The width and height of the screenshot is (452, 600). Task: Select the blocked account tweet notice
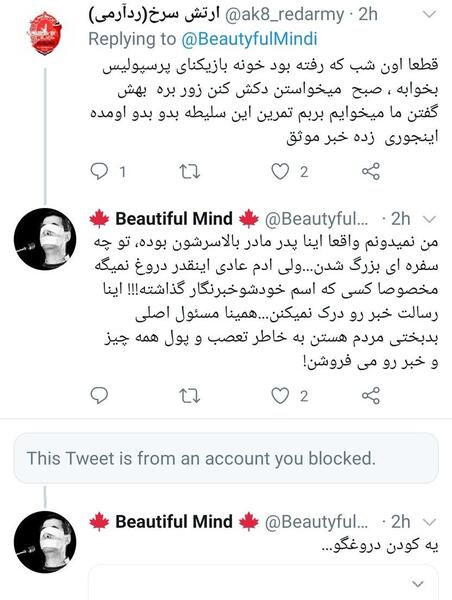(x=226, y=458)
